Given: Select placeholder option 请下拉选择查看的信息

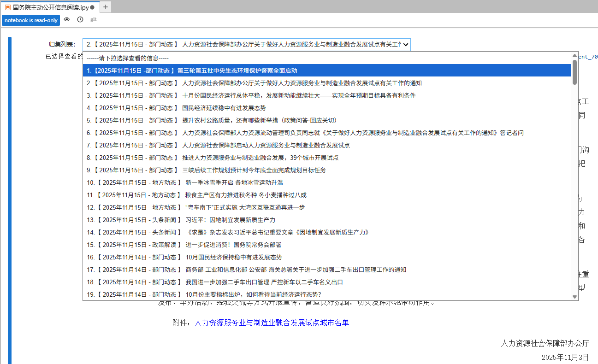Looking at the screenshot, I should click(x=327, y=58).
